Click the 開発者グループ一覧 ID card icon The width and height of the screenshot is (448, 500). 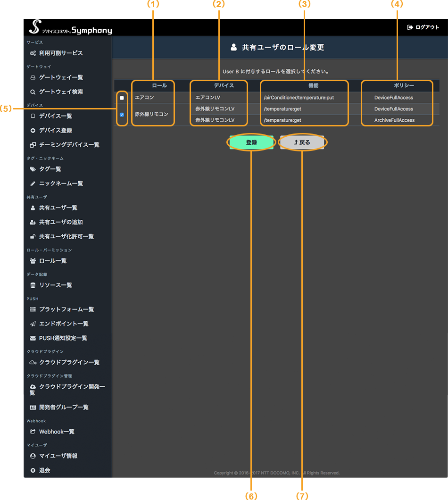33,407
